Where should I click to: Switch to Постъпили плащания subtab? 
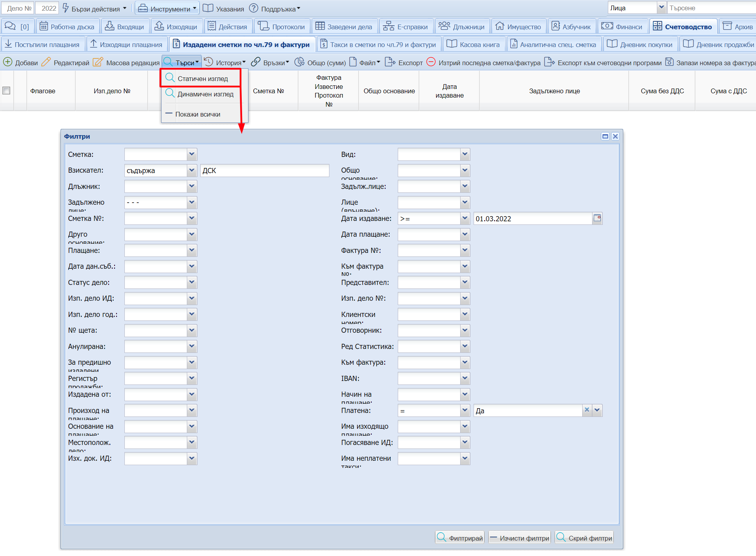(42, 44)
